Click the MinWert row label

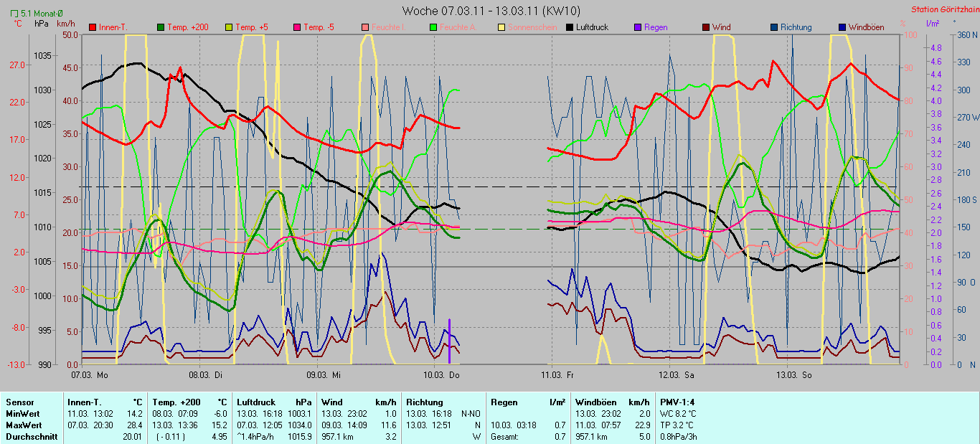[22, 414]
